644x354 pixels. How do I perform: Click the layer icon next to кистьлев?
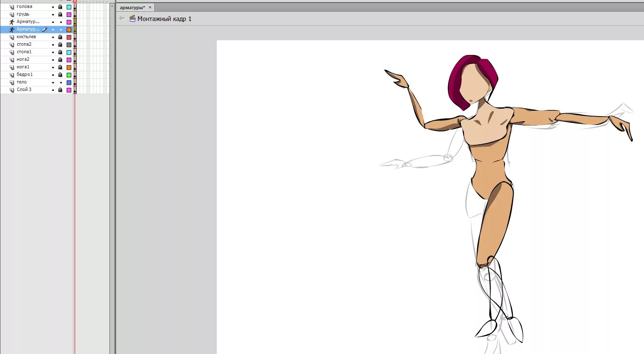pos(12,37)
